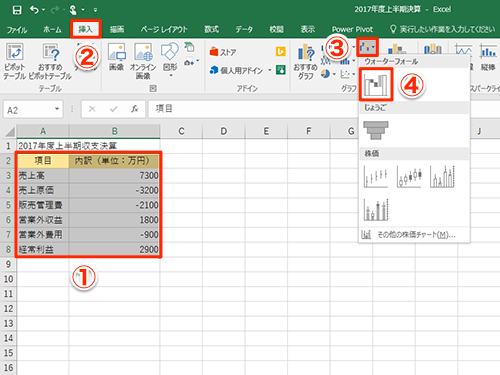Click the waterfall/stock chart ribbon button
This screenshot has height=375, width=500.
point(368,47)
